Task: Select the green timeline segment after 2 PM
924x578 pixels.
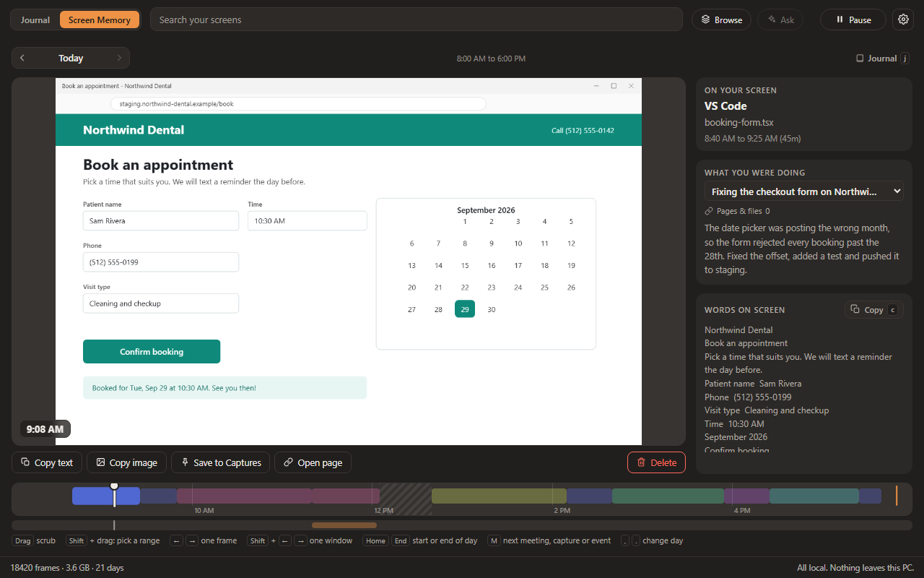Action: pos(668,496)
